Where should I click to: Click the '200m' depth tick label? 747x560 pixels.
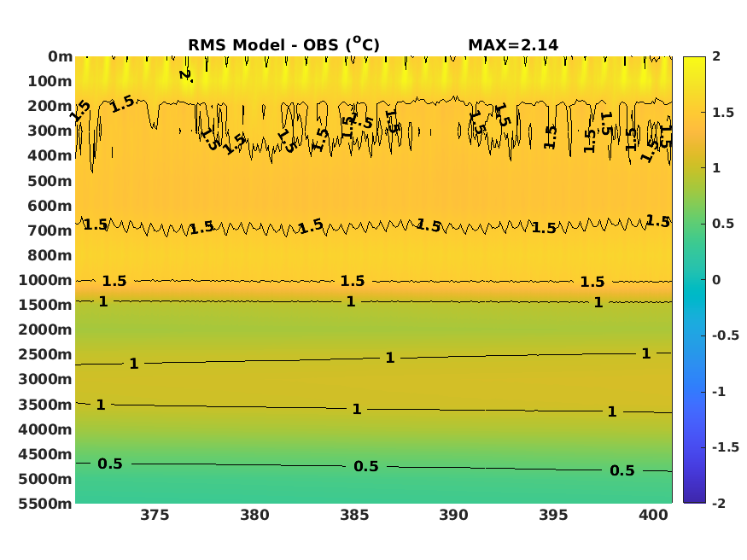[x=50, y=106]
